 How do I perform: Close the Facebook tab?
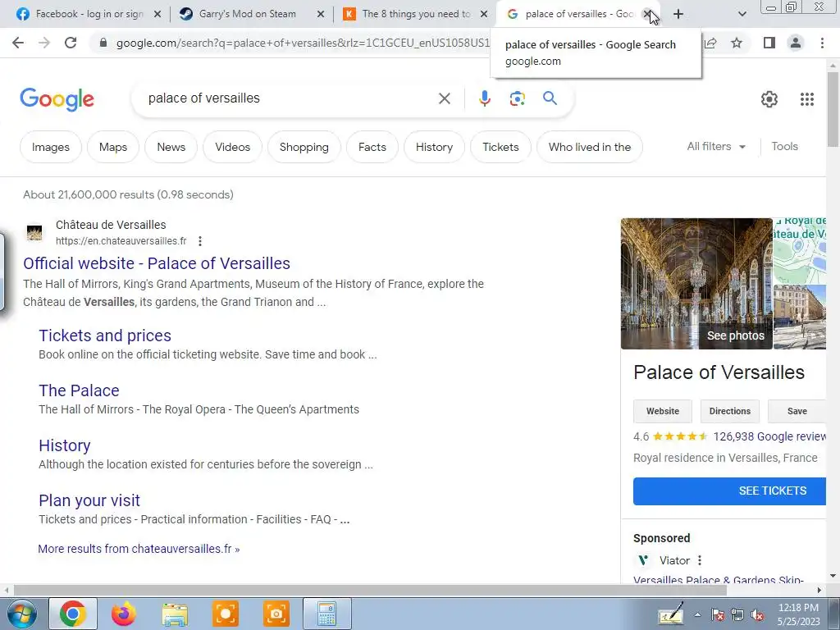click(x=157, y=15)
